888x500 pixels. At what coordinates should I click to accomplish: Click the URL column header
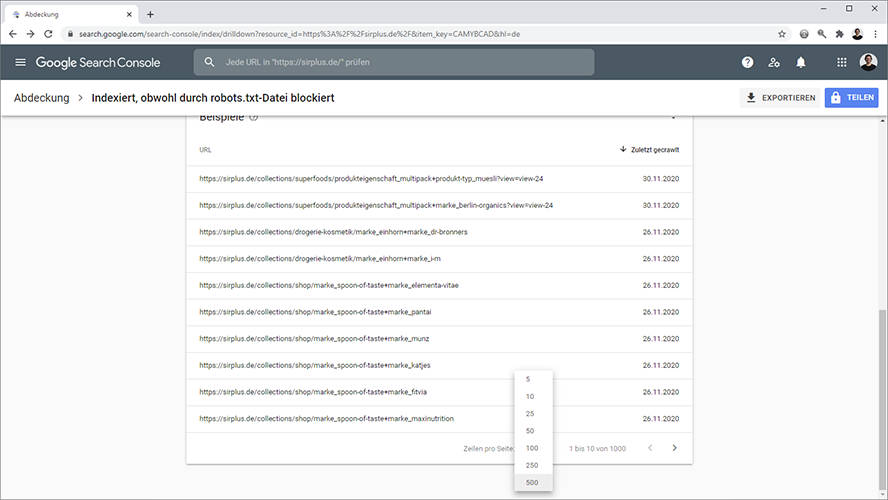point(205,150)
